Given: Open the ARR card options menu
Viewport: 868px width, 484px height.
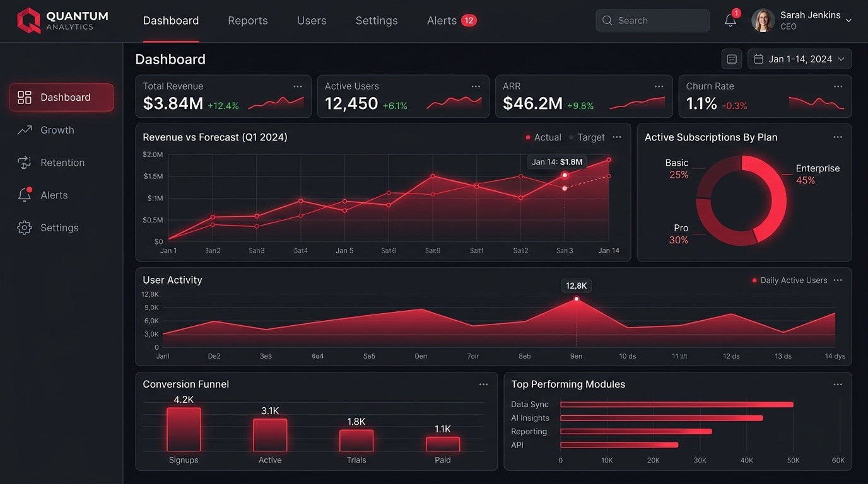Looking at the screenshot, I should coord(659,86).
